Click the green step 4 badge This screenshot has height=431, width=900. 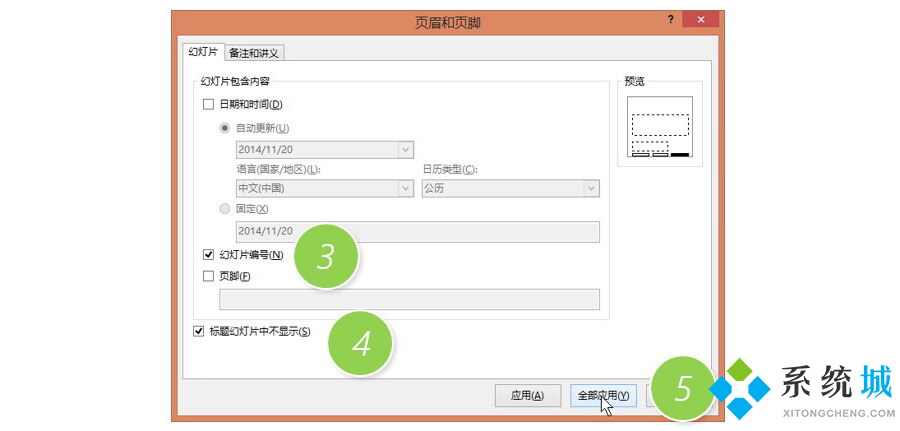pyautogui.click(x=361, y=344)
